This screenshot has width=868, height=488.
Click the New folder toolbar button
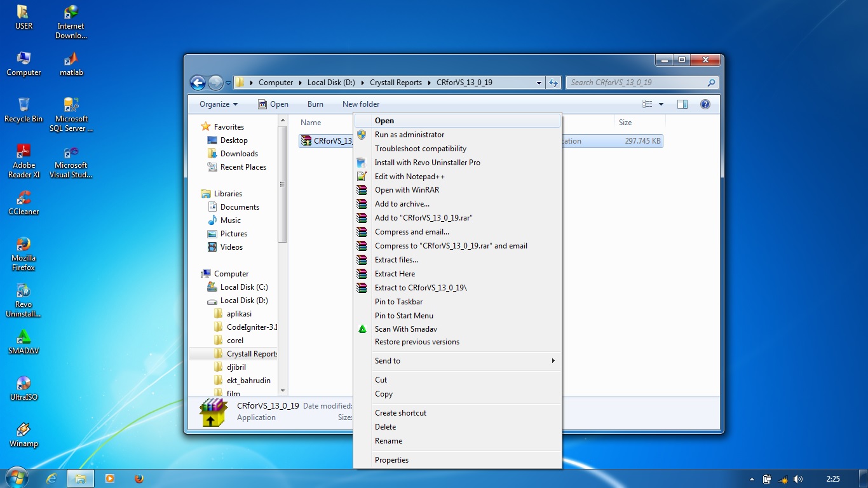tap(361, 104)
